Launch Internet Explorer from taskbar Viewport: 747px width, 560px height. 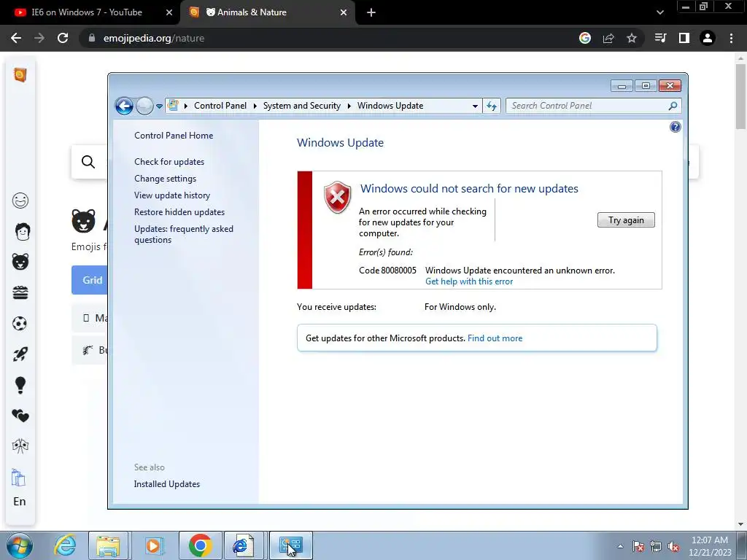pyautogui.click(x=65, y=545)
